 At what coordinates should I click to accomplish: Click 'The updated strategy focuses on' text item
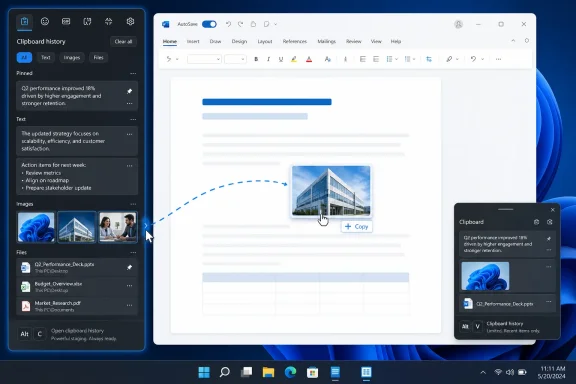[77, 141]
